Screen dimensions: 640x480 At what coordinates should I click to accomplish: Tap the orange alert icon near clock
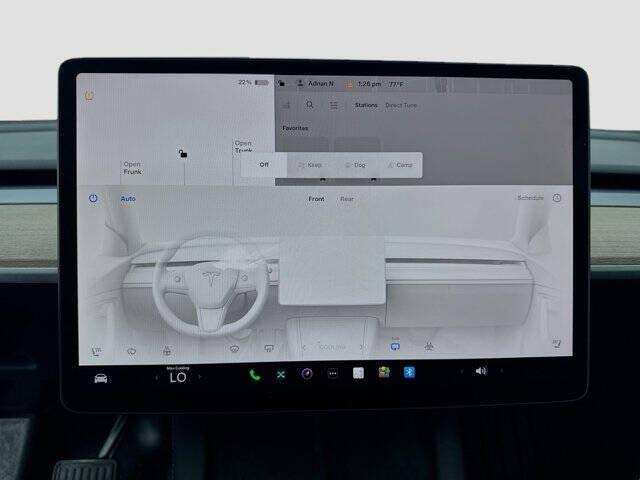click(x=350, y=84)
